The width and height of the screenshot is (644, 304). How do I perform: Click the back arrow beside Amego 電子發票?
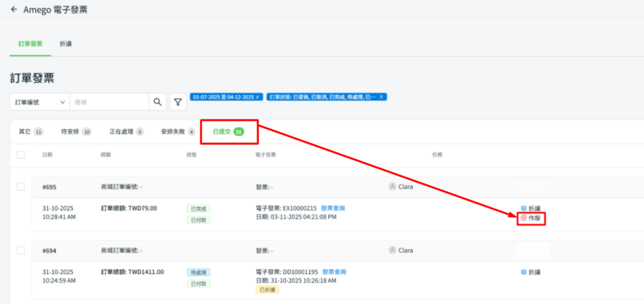point(14,10)
